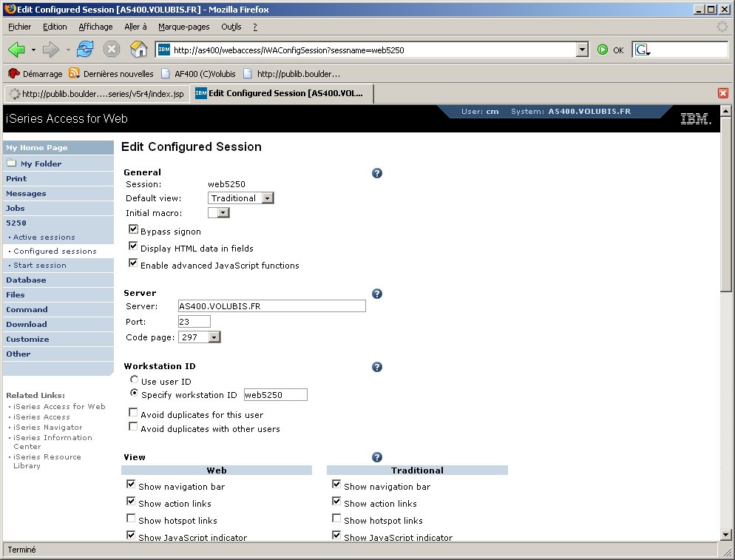Viewport: 735px width, 560px height.
Task: Check Web Show hotspot links checkbox
Action: point(131,519)
